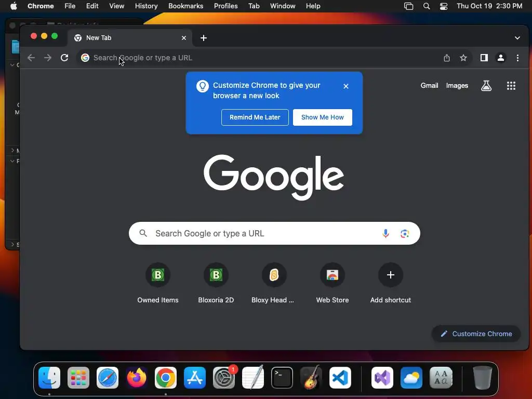This screenshot has height=399, width=532.
Task: Open the Chrome app menu
Action: click(x=41, y=6)
